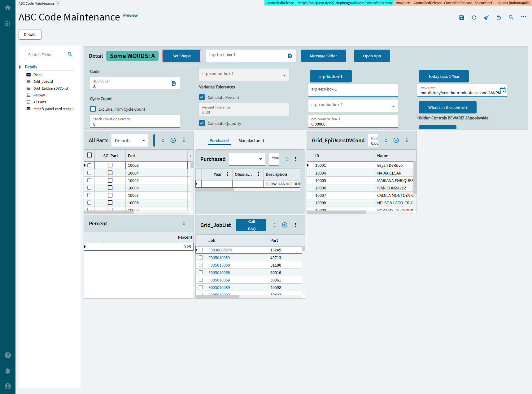Open the Percent panel overflow menu
This screenshot has height=394, width=532.
coord(184,224)
